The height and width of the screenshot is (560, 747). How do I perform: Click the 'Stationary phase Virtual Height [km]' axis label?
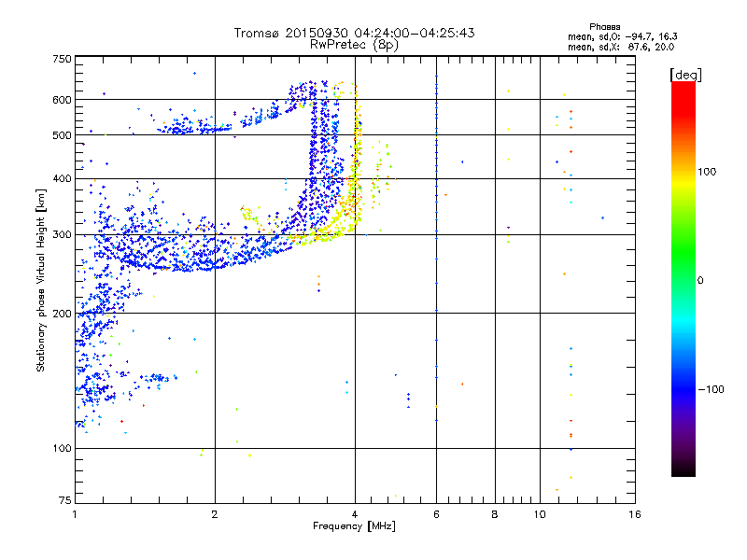click(x=41, y=281)
